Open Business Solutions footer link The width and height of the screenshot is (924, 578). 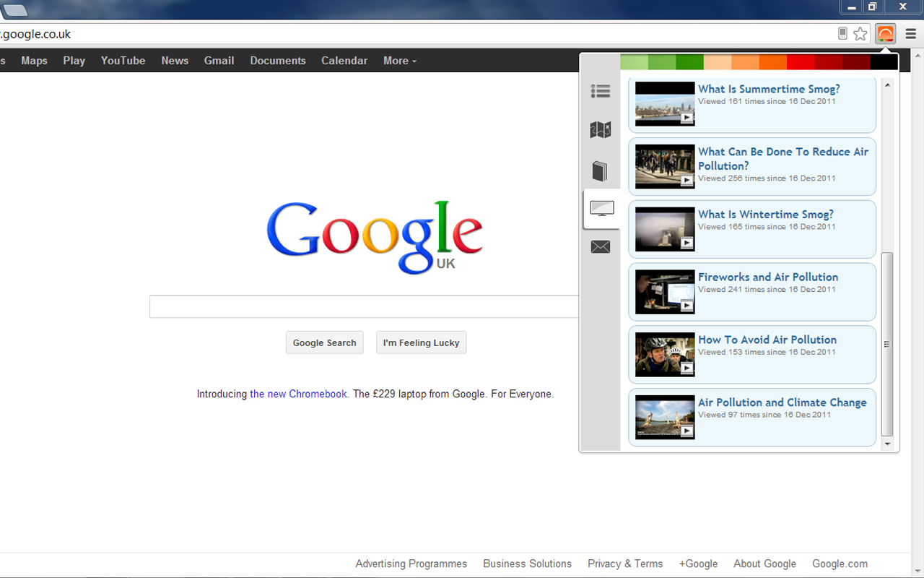(x=527, y=564)
